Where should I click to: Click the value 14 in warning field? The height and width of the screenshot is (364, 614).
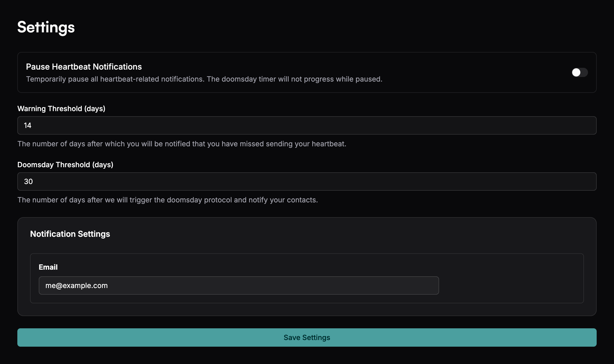(x=28, y=125)
